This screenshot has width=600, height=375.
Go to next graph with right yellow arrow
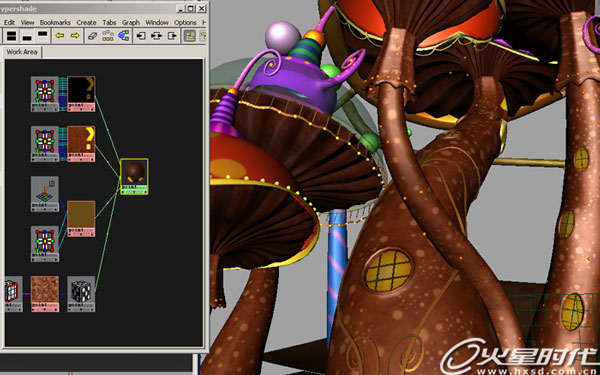pyautogui.click(x=75, y=36)
